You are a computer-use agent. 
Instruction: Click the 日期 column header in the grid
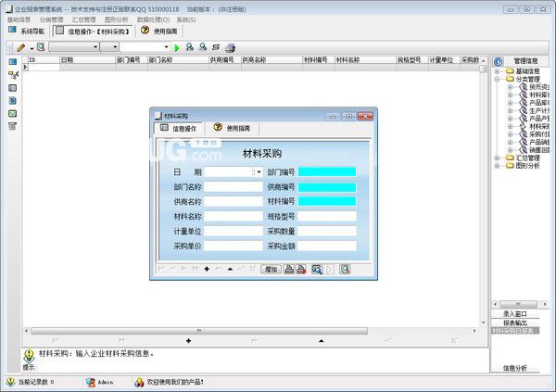[x=88, y=60]
